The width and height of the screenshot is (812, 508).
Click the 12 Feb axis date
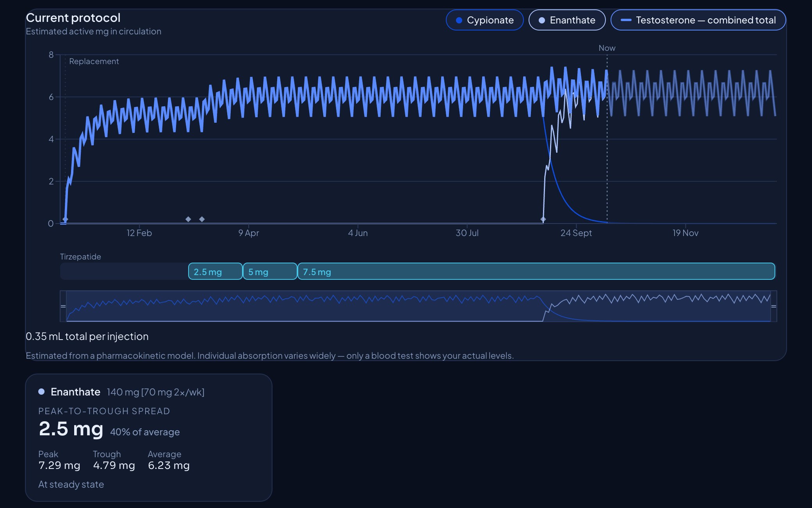[x=139, y=233]
